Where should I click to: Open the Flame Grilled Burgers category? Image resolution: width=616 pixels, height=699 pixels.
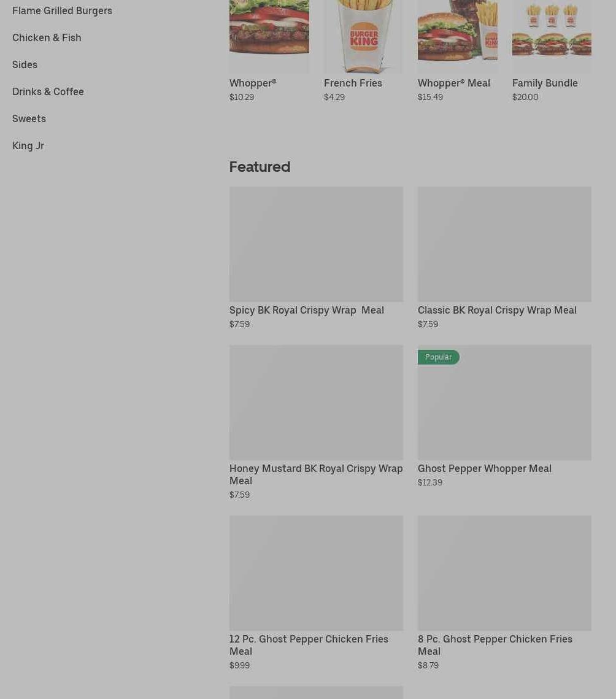[x=62, y=10]
